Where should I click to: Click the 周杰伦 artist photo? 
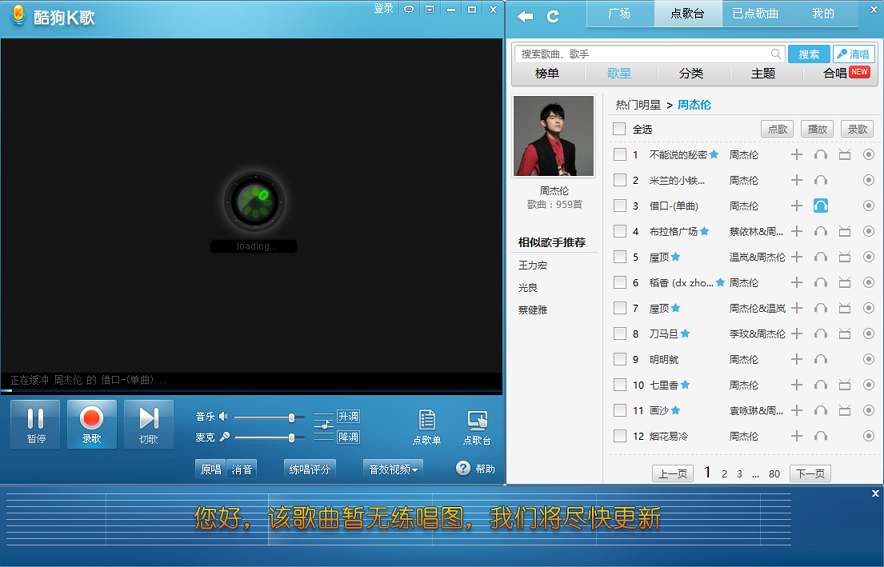[x=554, y=136]
